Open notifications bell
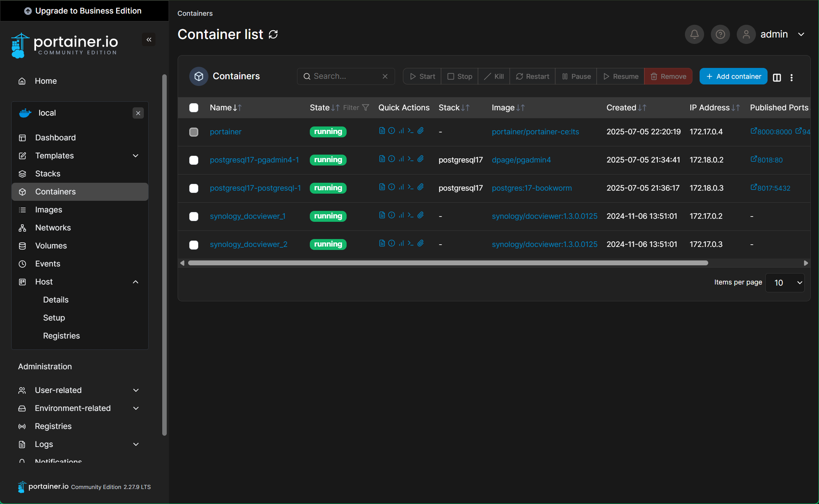 (x=694, y=35)
